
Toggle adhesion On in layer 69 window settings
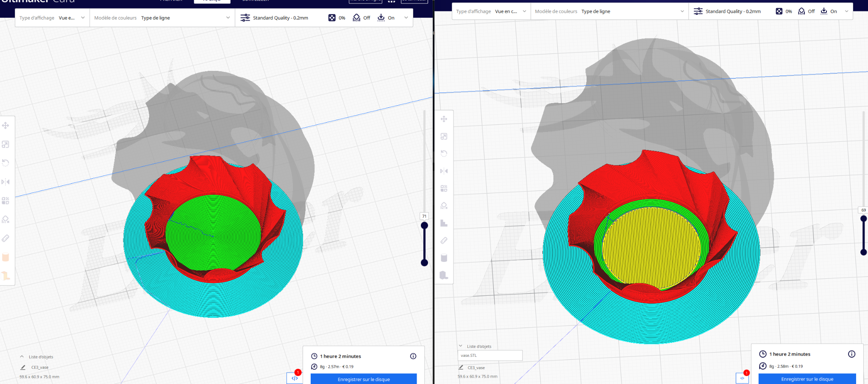829,11
